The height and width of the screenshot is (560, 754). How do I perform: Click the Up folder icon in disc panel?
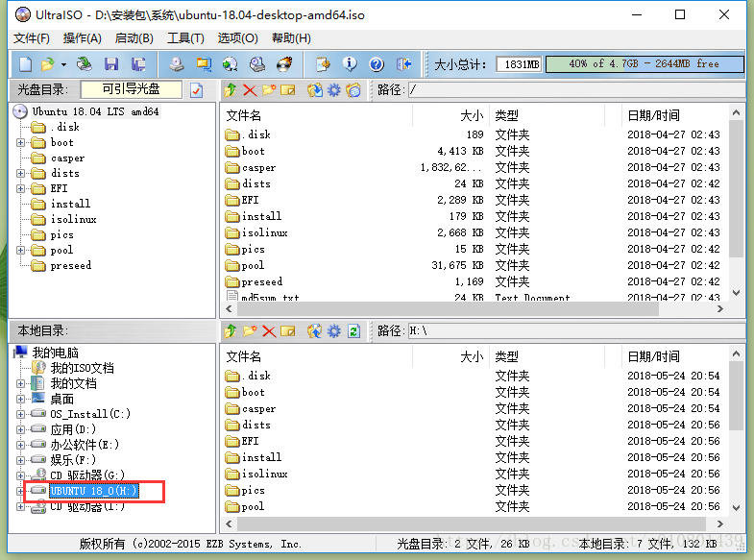coord(231,90)
